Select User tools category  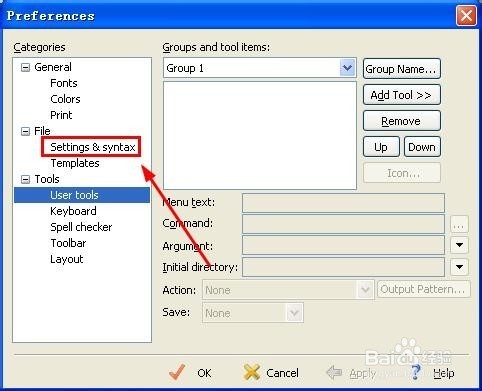click(82, 195)
